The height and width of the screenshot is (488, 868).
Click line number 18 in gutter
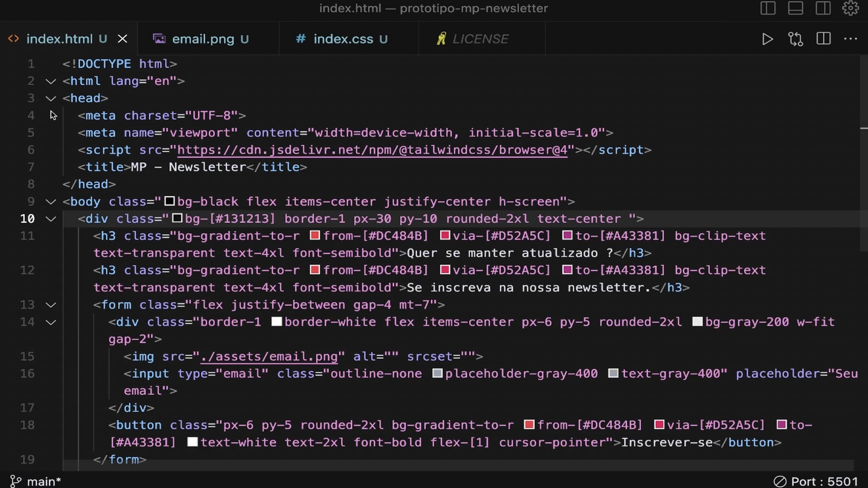coord(27,426)
